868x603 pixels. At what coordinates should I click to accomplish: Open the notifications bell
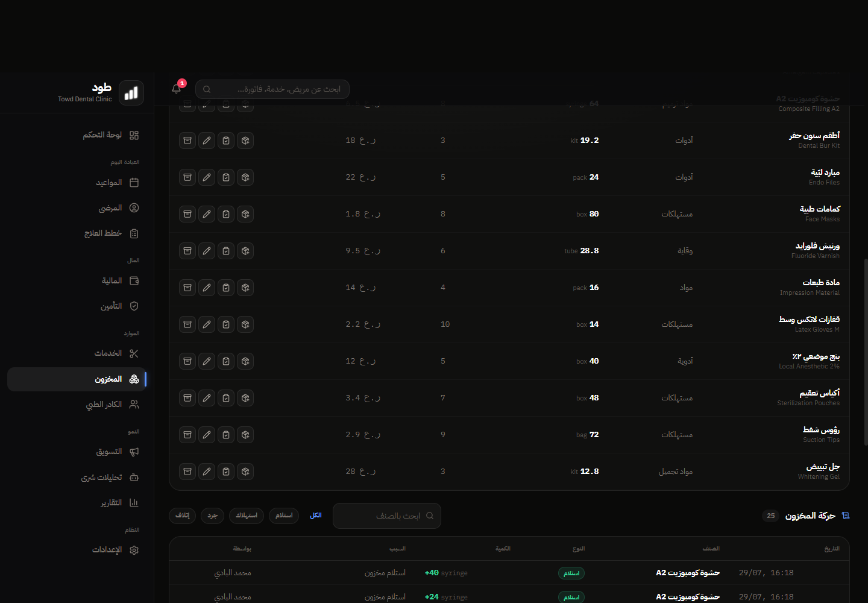click(177, 89)
